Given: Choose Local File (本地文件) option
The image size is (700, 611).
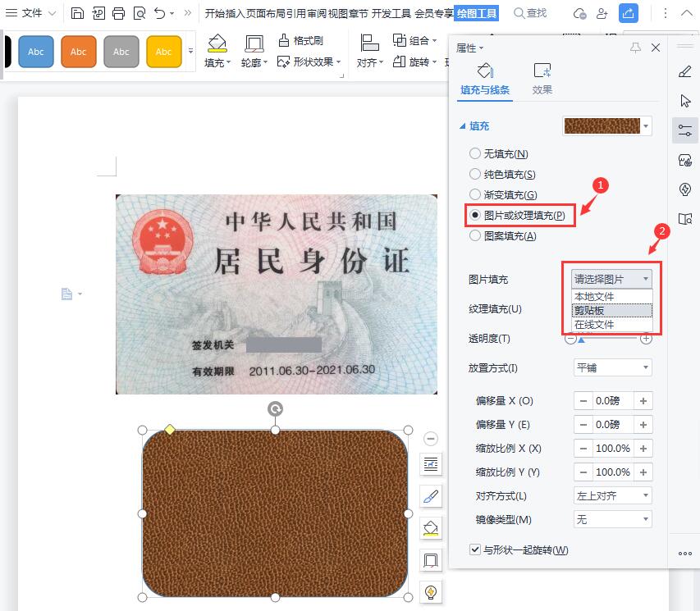Looking at the screenshot, I should point(612,296).
